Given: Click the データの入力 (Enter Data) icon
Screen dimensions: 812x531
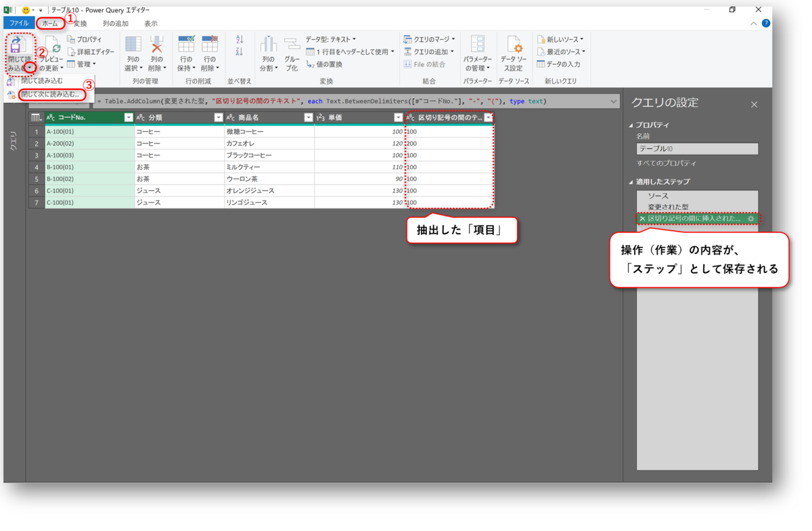Looking at the screenshot, I should [559, 63].
